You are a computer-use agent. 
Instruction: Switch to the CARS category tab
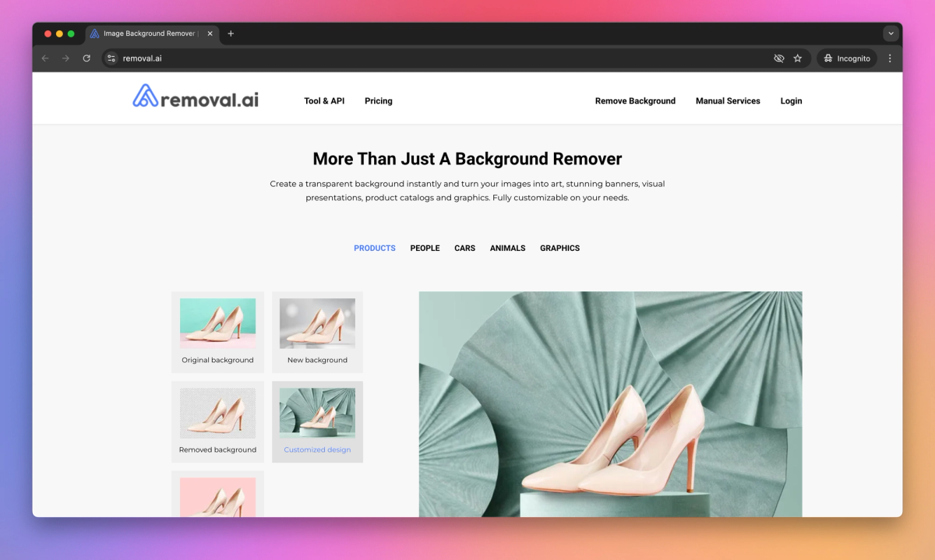[464, 248]
